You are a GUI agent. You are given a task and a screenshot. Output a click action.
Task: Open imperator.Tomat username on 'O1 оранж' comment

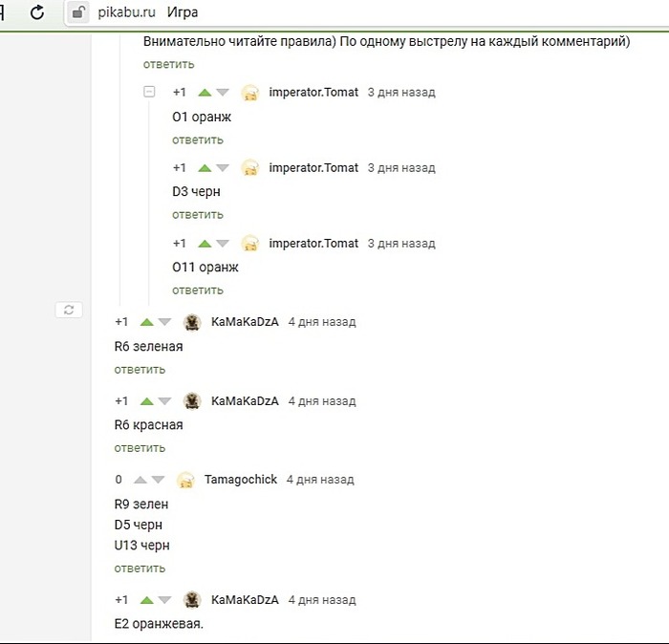coord(313,93)
